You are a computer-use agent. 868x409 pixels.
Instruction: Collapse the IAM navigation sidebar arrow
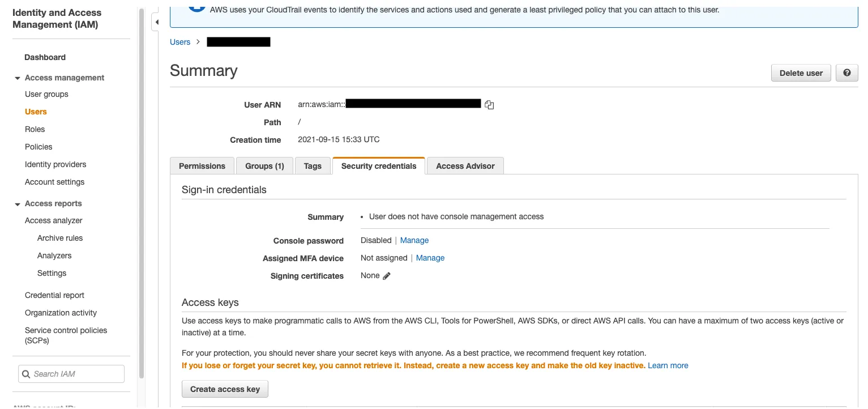157,22
